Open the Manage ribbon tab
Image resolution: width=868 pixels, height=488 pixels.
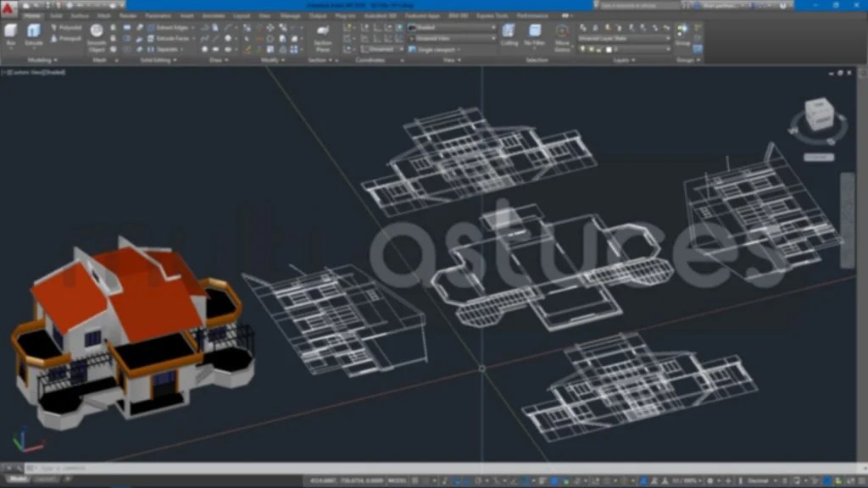[x=290, y=16]
